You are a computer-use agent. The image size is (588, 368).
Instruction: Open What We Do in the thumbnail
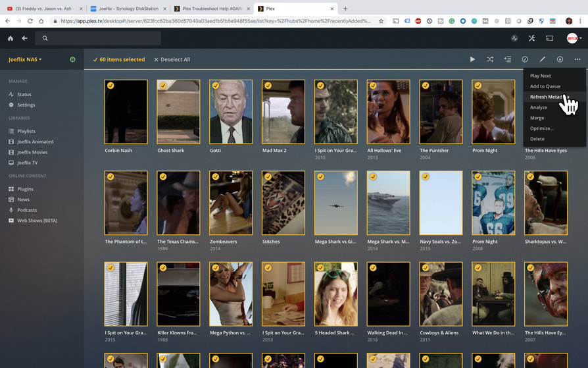pyautogui.click(x=493, y=294)
